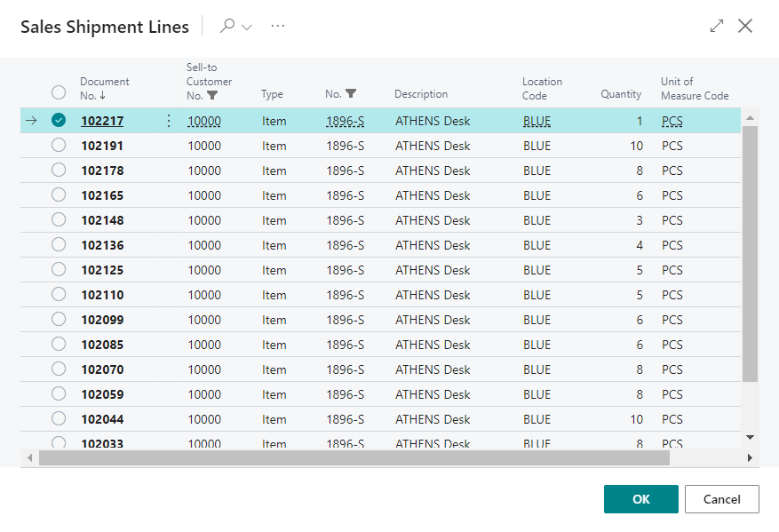Select the row for document 102191
Screen dimensions: 779x532
[x=59, y=146]
